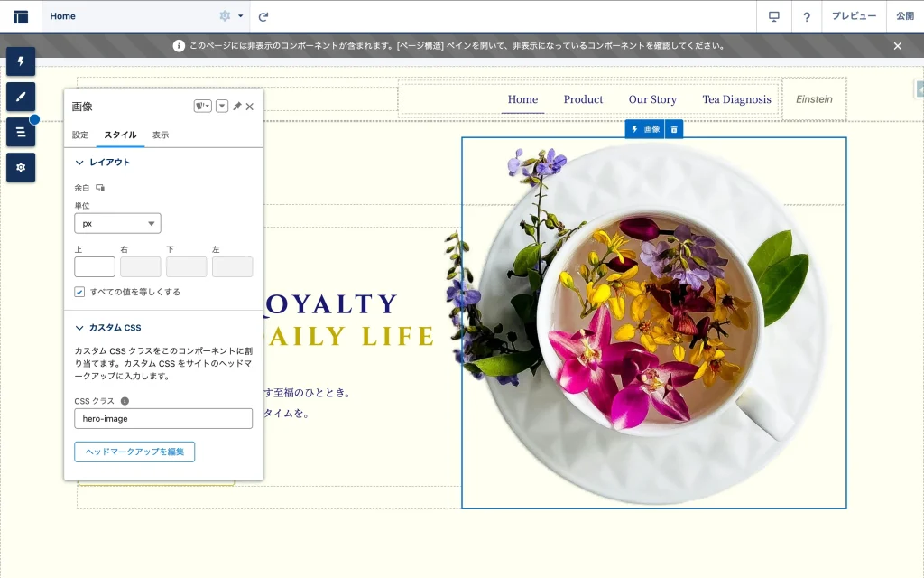Viewport: 924px width, 578px height.
Task: Open the help question mark icon
Action: pyautogui.click(x=807, y=16)
